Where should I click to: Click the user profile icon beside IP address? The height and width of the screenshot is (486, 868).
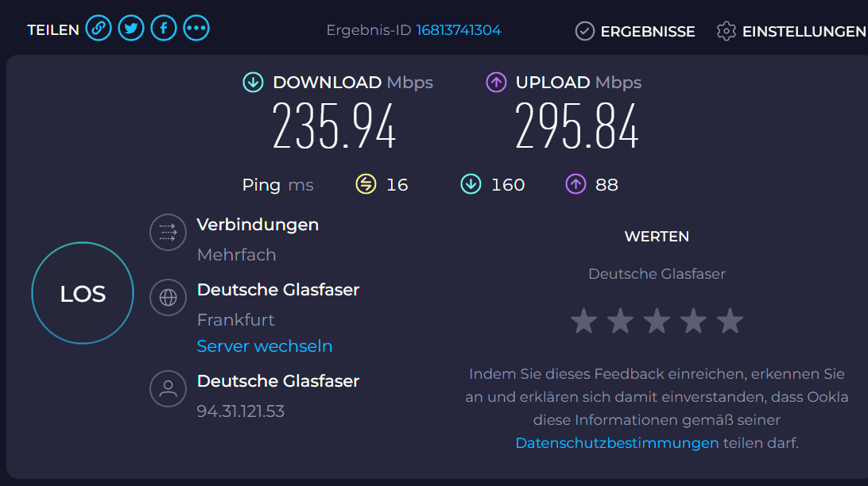click(x=168, y=388)
